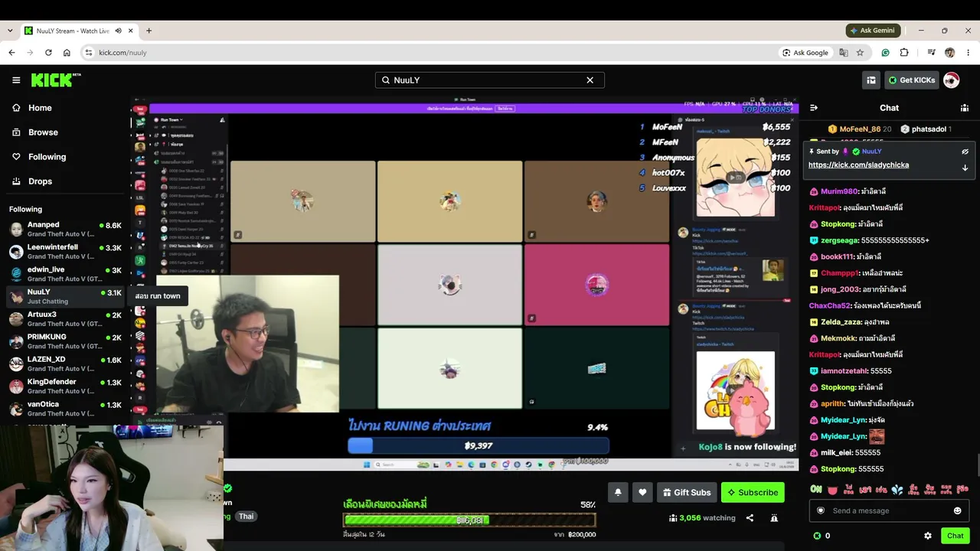
Task: Click Ask Google lens button
Action: 805,53
